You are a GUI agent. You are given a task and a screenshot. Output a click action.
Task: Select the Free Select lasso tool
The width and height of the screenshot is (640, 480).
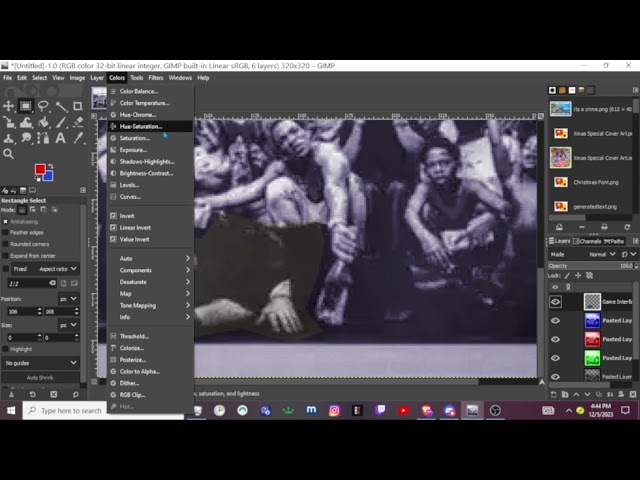tap(43, 106)
